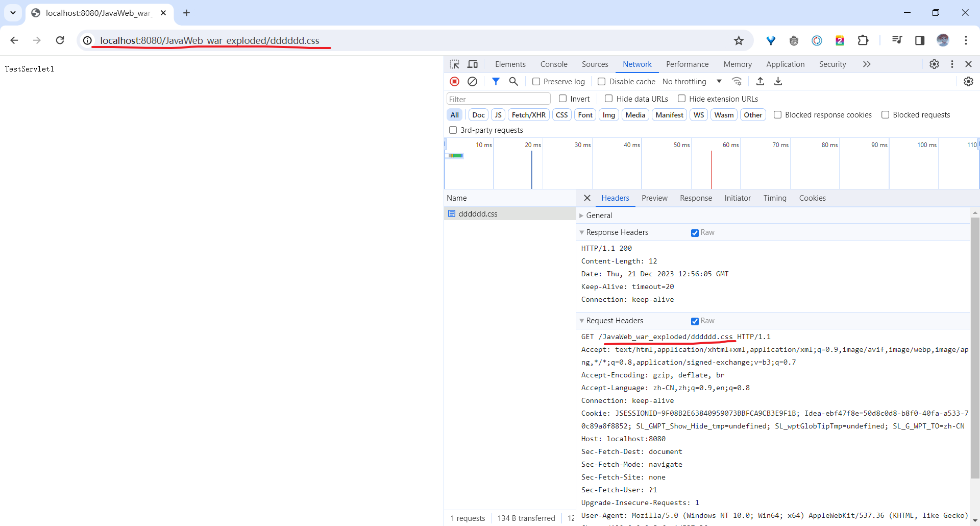Import a HAR file with the upload icon
The width and height of the screenshot is (980, 526).
tap(760, 81)
